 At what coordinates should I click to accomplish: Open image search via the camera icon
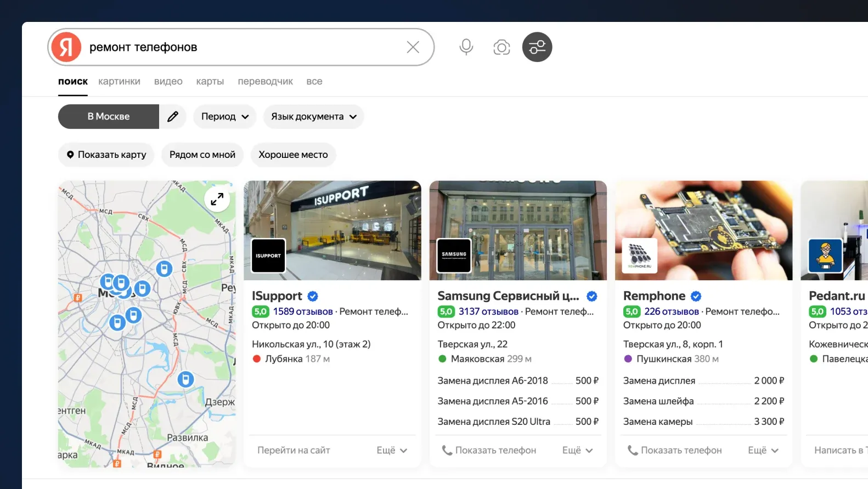[x=501, y=47]
